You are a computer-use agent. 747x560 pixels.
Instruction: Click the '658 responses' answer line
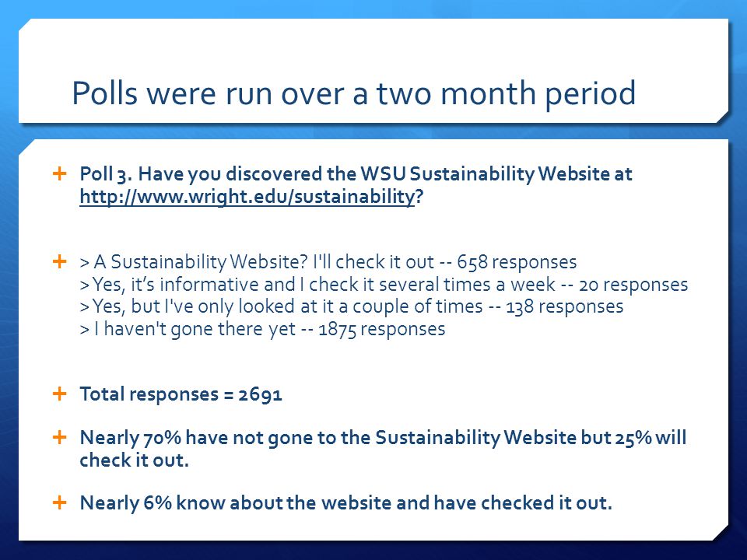[328, 262]
